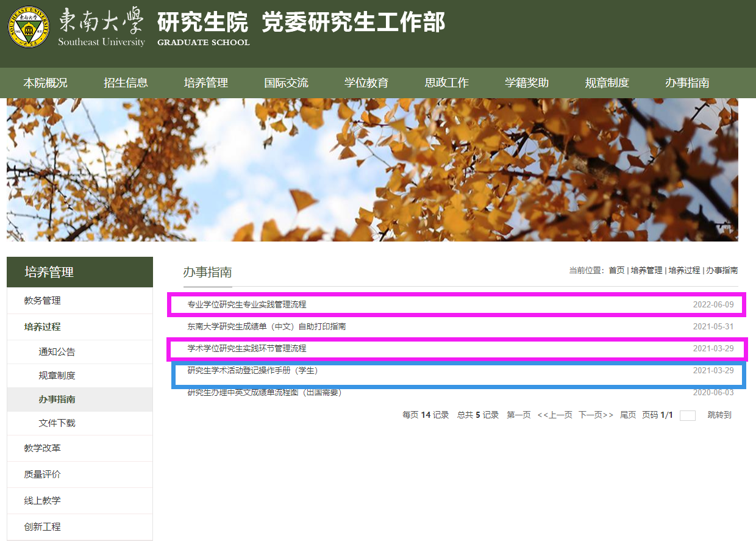Navigate to 思政工作
Screen dimensions: 756x541
446,83
